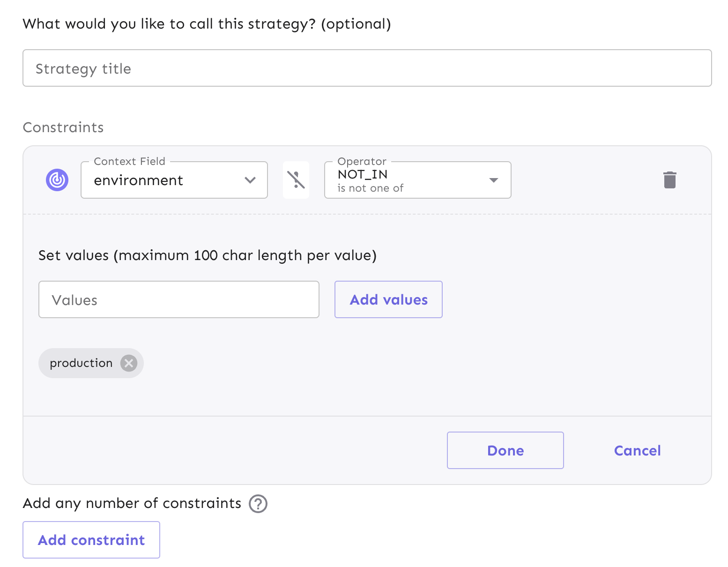
Task: Click Add constraint
Action: 91,540
